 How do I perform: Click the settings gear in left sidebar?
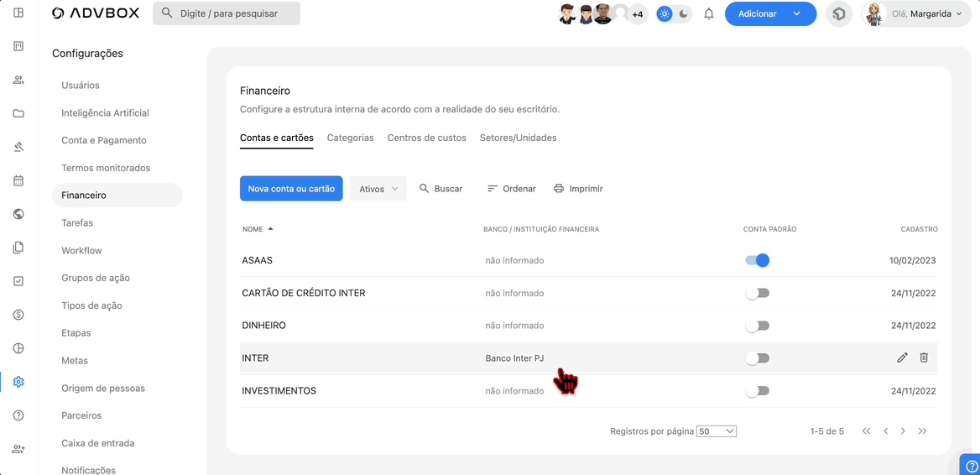18,382
